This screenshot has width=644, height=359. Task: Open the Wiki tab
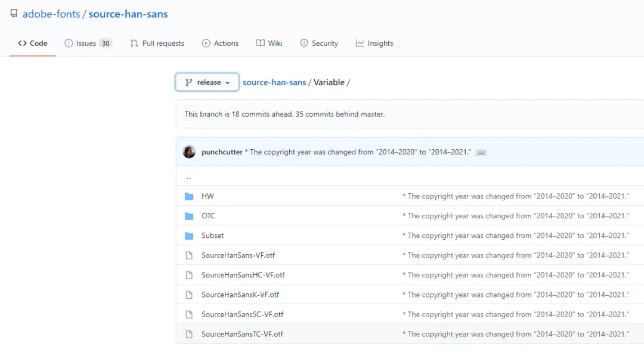coord(269,44)
